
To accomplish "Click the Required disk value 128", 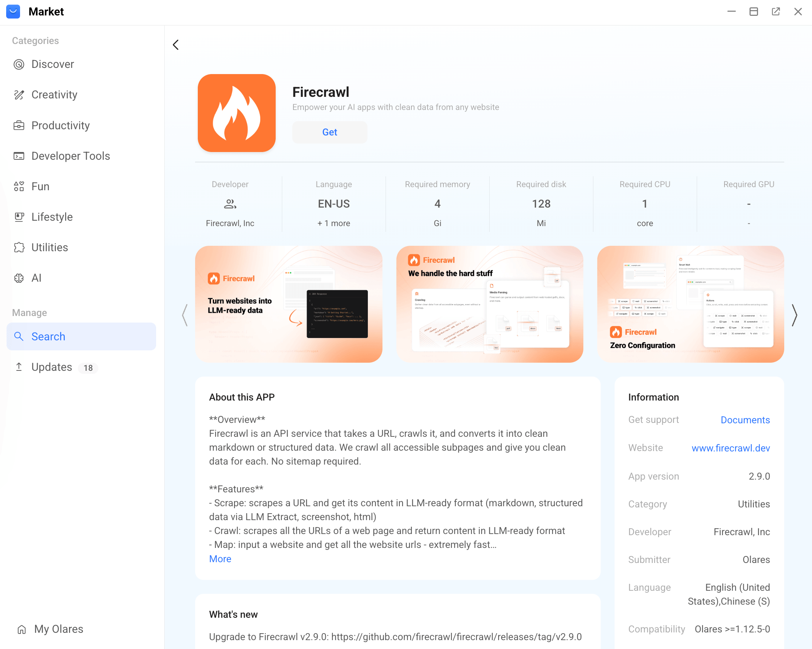I will pos(541,204).
